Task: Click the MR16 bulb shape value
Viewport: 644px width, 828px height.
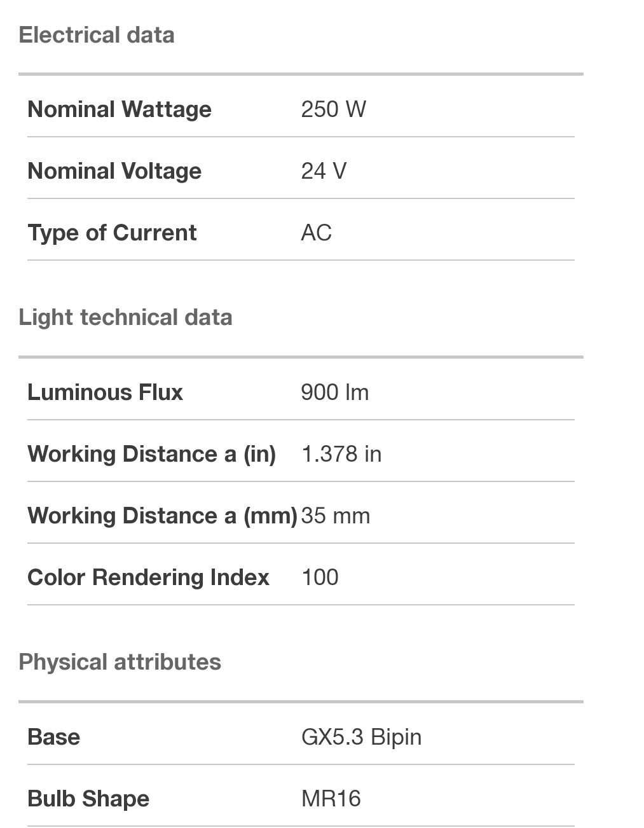Action: point(331,799)
